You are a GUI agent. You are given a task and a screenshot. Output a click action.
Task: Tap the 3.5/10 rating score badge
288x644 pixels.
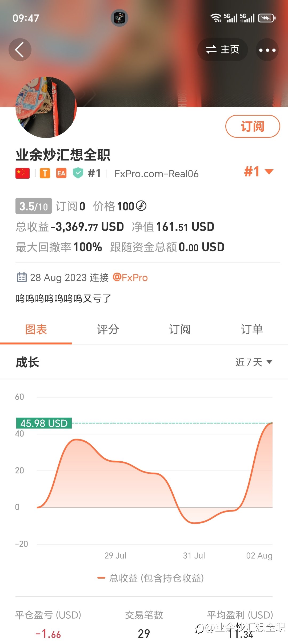pos(34,206)
